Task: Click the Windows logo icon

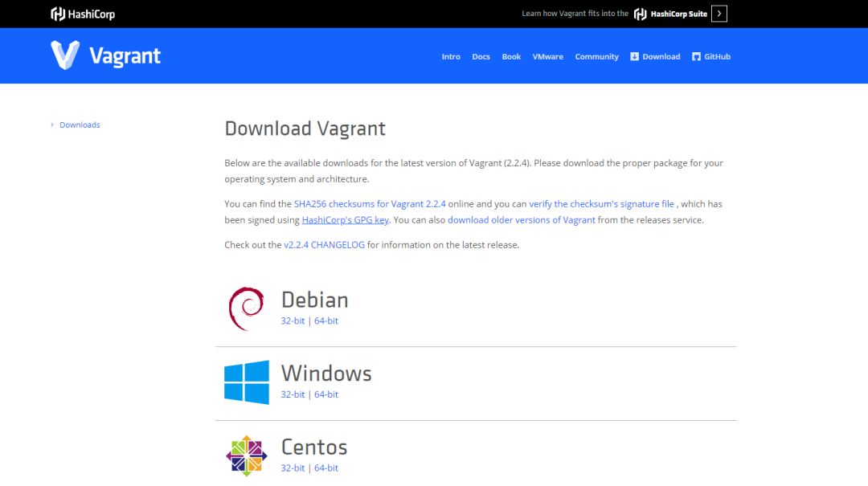Action: click(x=247, y=382)
